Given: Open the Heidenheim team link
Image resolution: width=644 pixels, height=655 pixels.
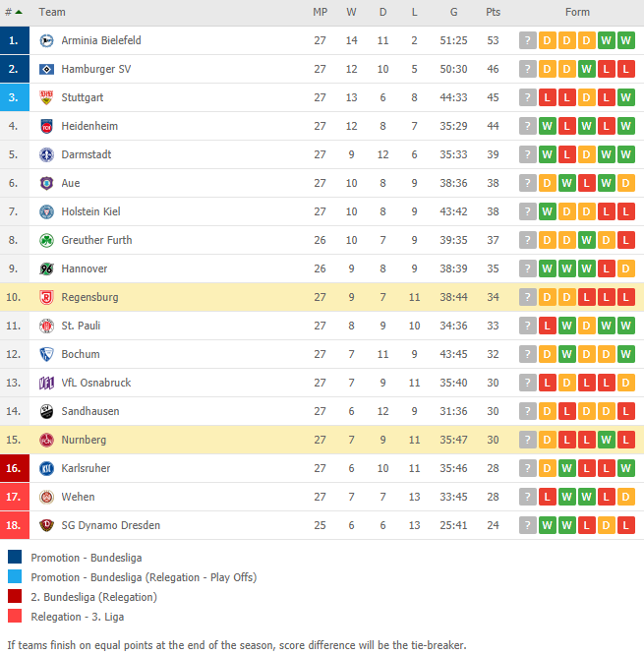Looking at the screenshot, I should [x=89, y=126].
